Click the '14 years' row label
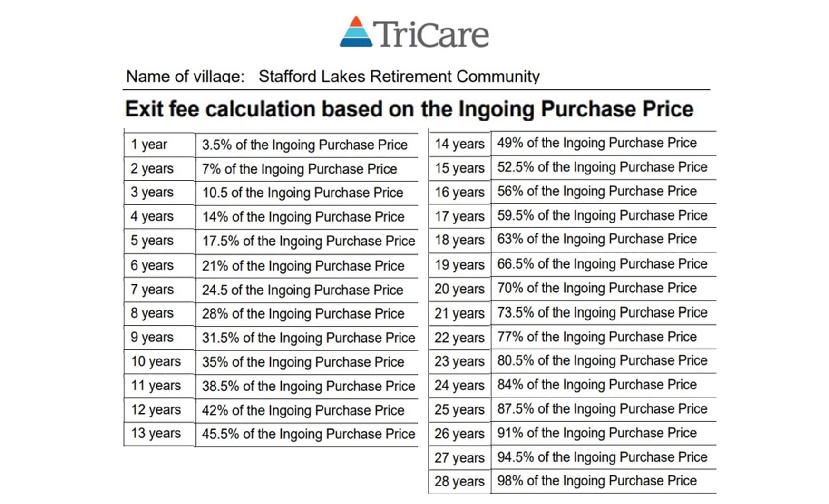The height and width of the screenshot is (504, 829). [x=459, y=144]
